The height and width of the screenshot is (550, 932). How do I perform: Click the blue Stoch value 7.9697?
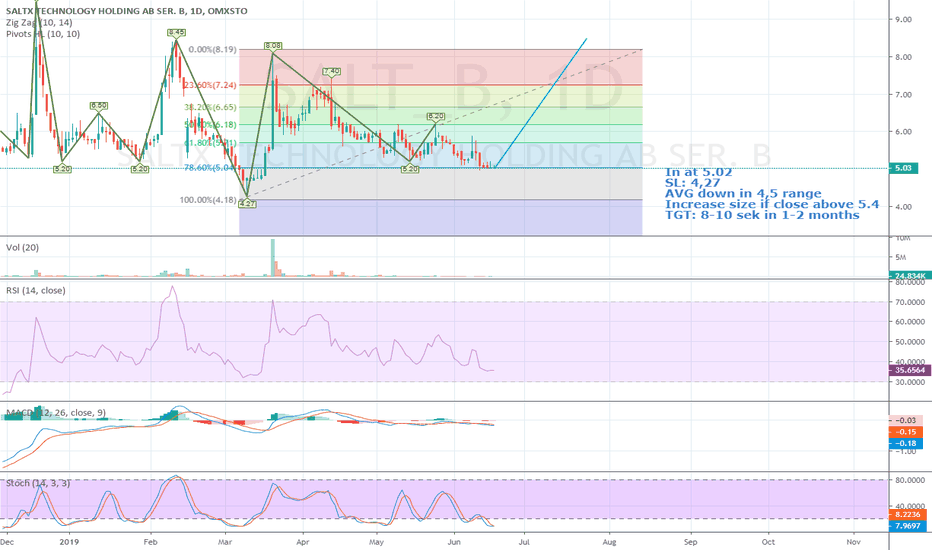pos(906,526)
